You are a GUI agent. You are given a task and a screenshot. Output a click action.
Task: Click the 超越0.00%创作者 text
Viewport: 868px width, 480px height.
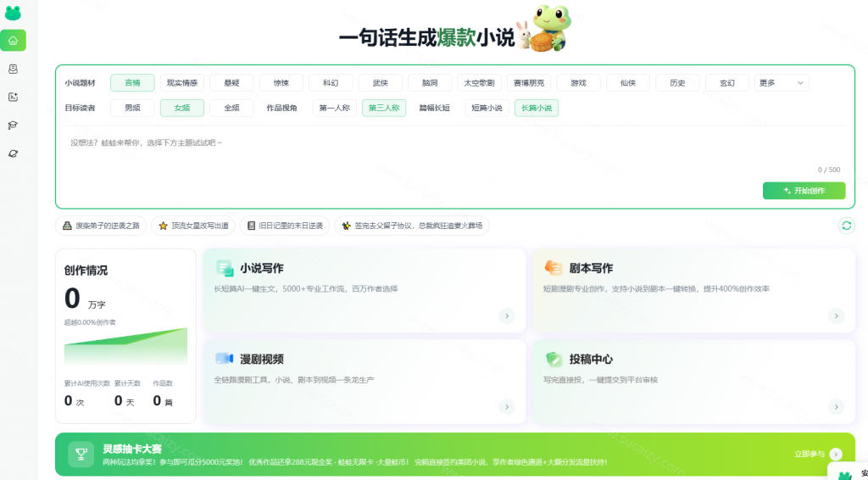[90, 322]
